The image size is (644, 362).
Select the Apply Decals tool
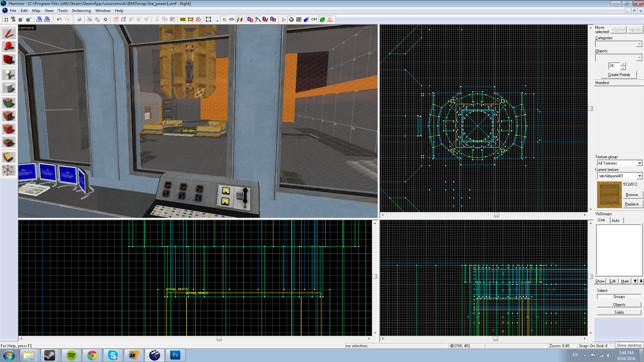(9, 129)
